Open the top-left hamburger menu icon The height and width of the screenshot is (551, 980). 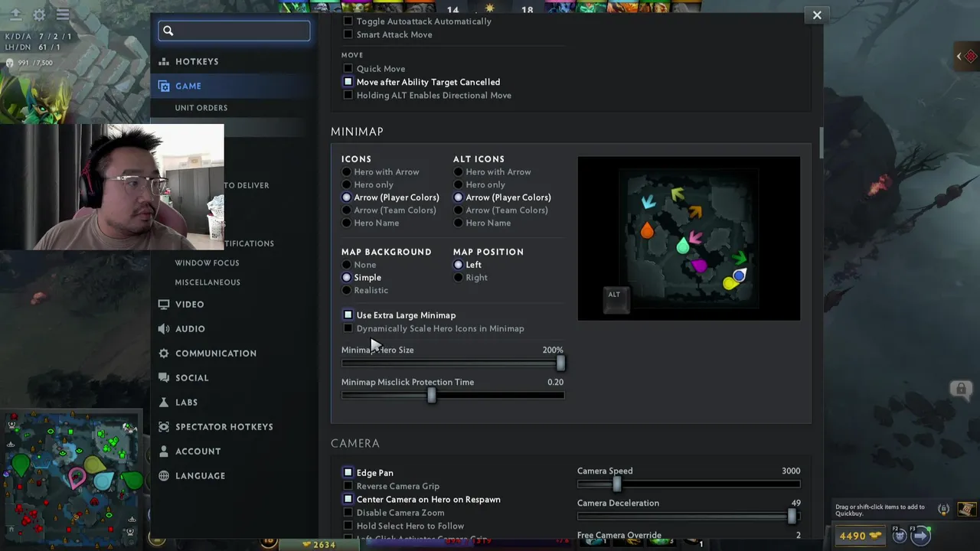(63, 15)
